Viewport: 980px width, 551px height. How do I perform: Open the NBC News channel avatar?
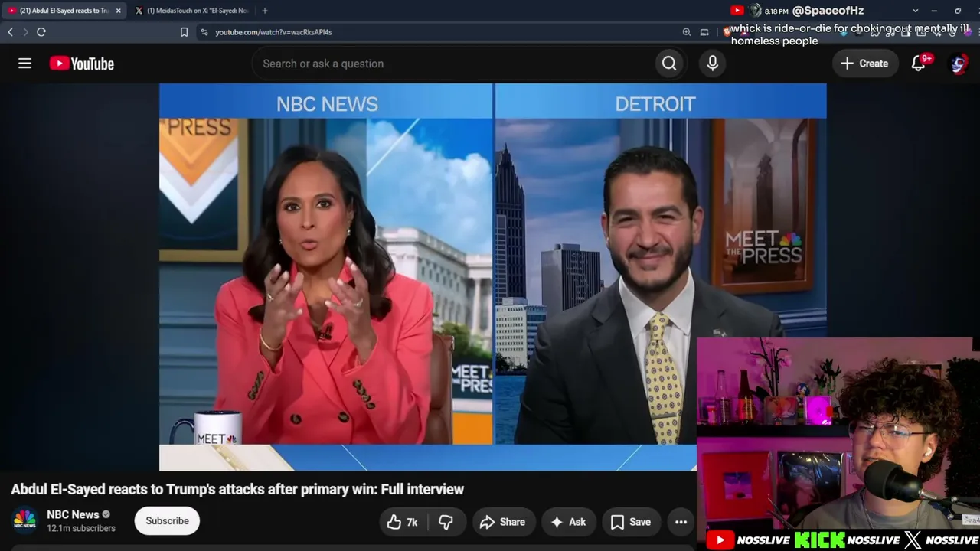pyautogui.click(x=24, y=520)
